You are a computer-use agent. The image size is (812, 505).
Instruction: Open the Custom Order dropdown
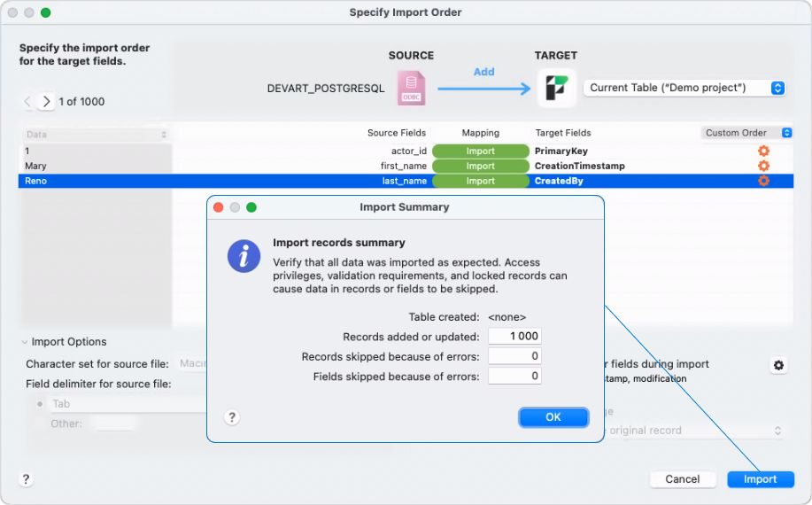[746, 133]
